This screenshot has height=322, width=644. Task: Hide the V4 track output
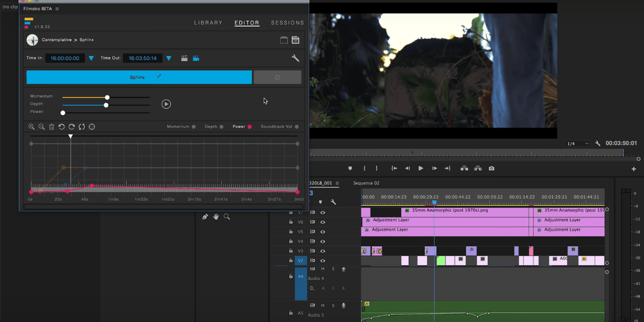click(x=323, y=241)
